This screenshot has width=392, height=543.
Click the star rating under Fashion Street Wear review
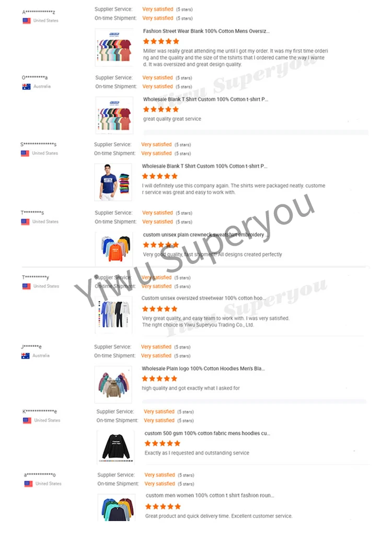161,41
